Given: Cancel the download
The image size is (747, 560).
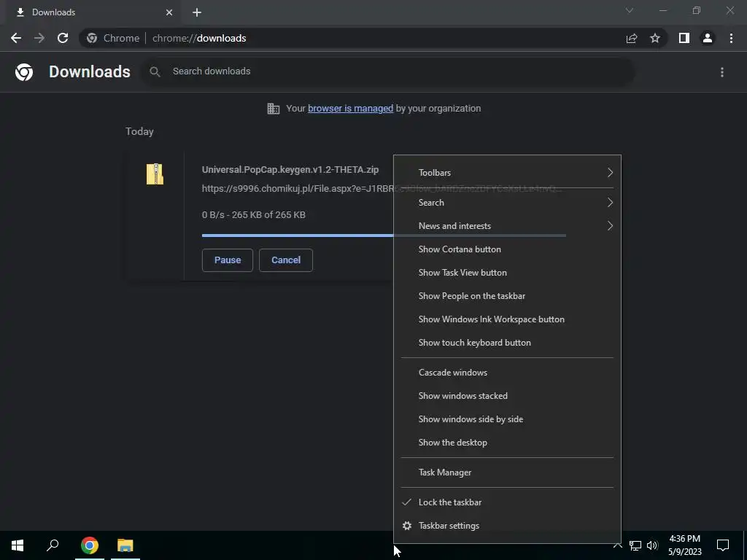Looking at the screenshot, I should pyautogui.click(x=286, y=260).
